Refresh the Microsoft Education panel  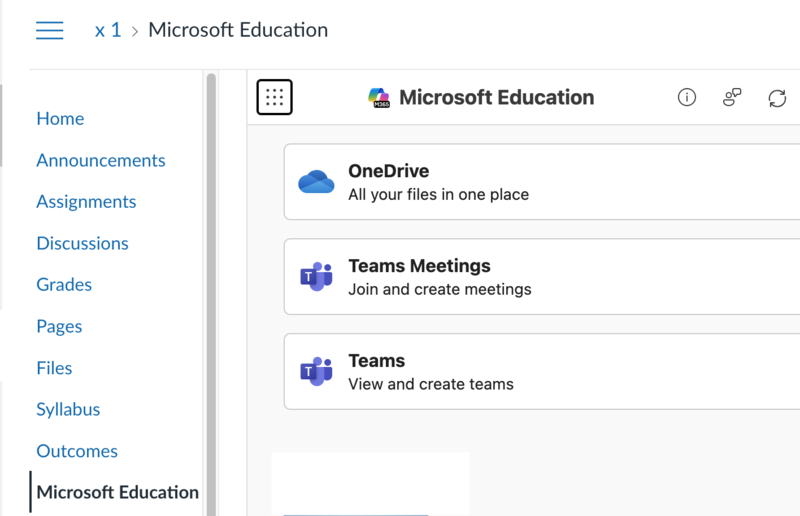pos(777,97)
